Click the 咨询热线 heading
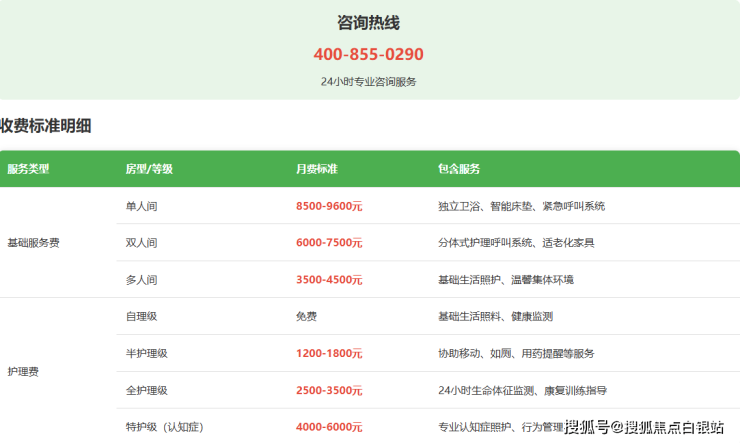 click(368, 22)
